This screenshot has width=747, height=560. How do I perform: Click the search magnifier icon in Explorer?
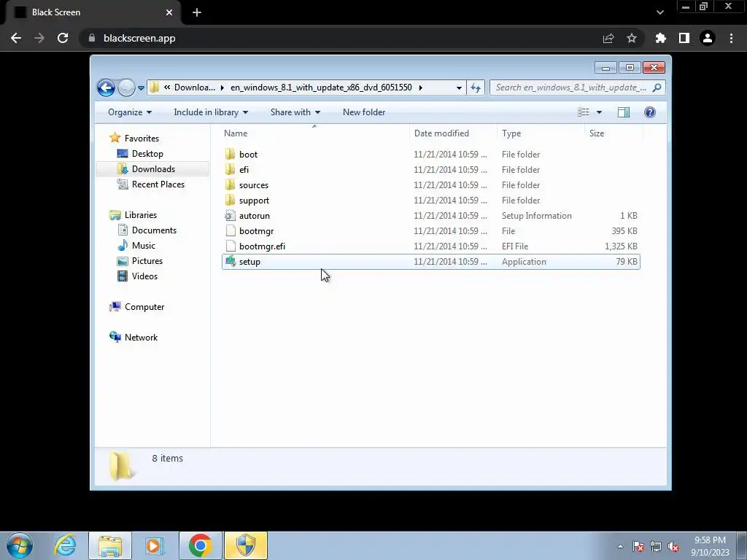tap(657, 87)
